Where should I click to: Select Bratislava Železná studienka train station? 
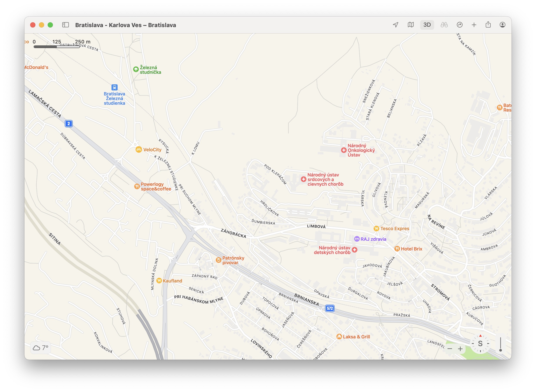pyautogui.click(x=114, y=88)
